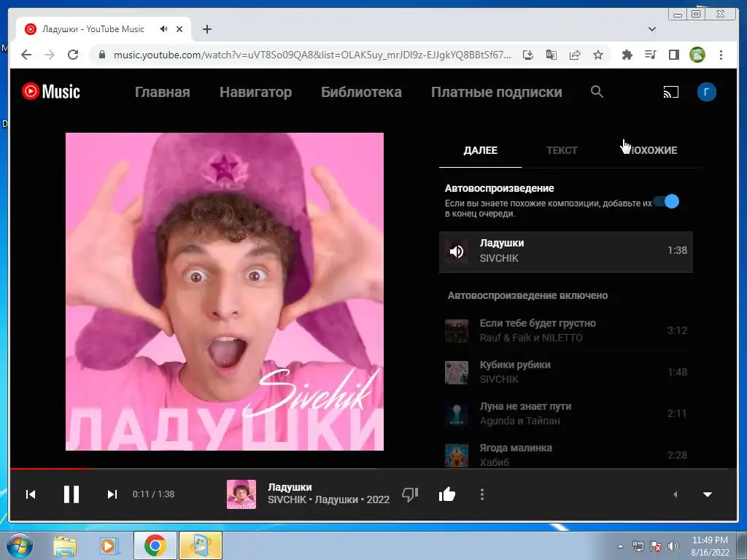747x560 pixels.
Task: Play queue track Луна не знает пути
Action: pos(566,413)
